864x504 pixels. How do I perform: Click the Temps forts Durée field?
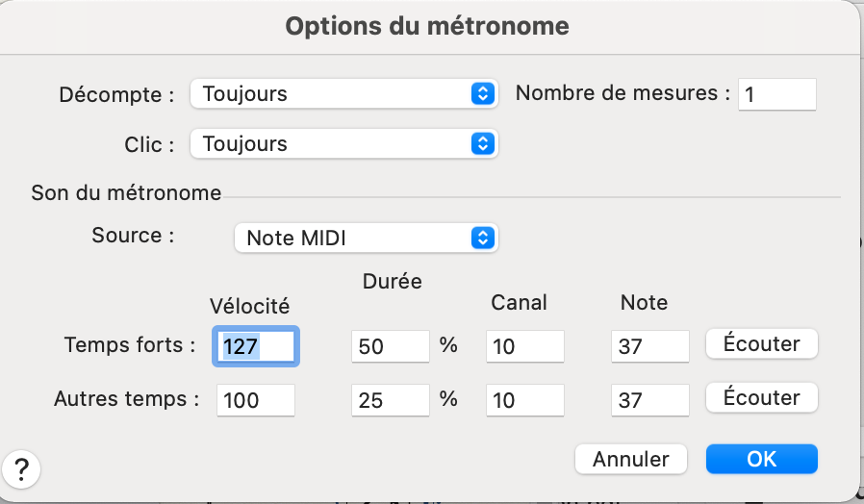click(x=390, y=346)
